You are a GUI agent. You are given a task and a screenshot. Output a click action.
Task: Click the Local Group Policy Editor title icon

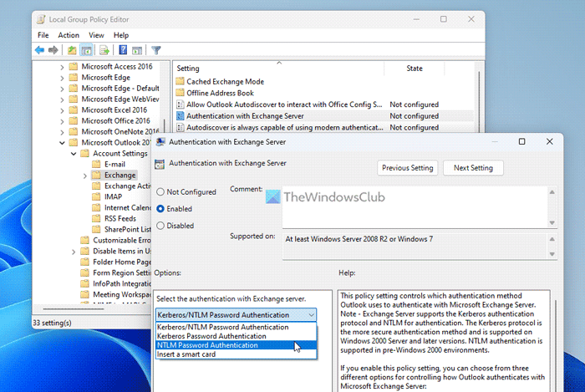41,19
